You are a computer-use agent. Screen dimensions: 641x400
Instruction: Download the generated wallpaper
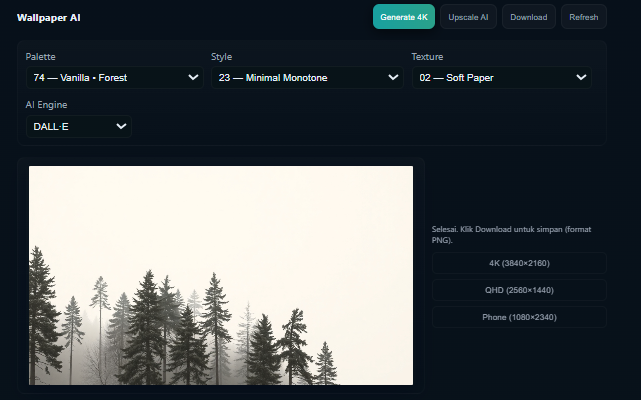tap(529, 17)
